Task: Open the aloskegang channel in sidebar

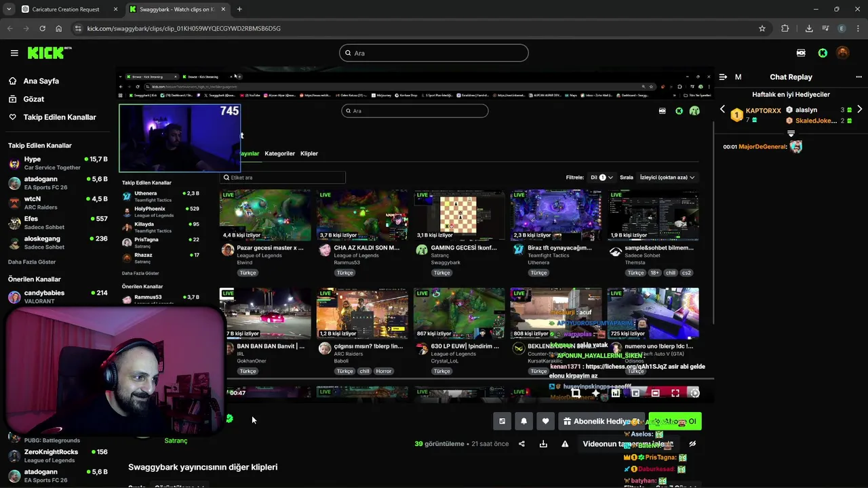Action: tap(58, 243)
